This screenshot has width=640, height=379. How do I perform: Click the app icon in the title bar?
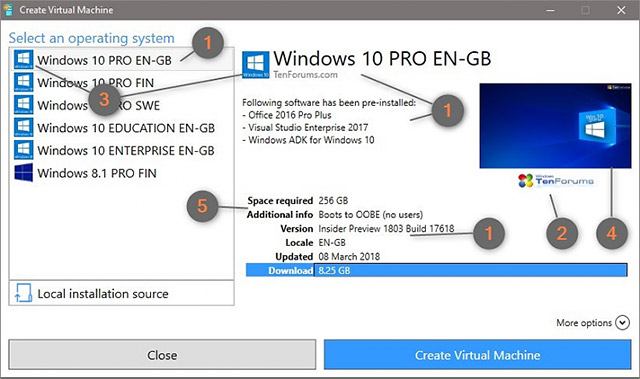(8, 9)
